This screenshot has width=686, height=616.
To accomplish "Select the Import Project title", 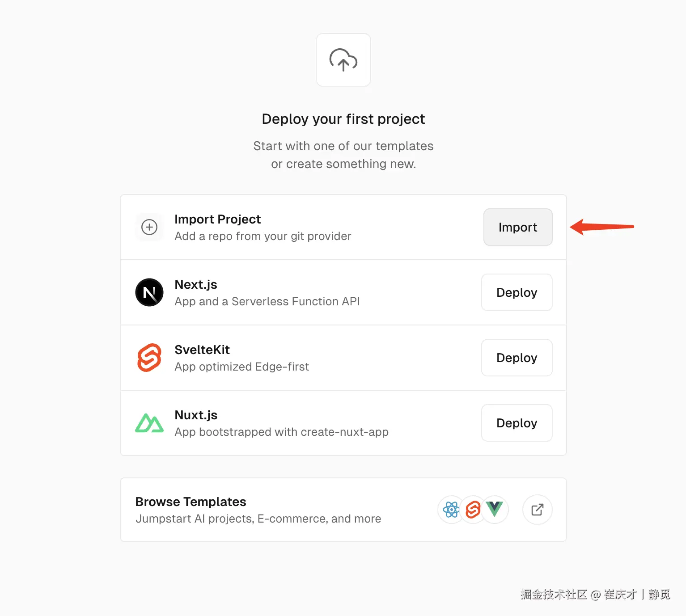I will pos(217,219).
